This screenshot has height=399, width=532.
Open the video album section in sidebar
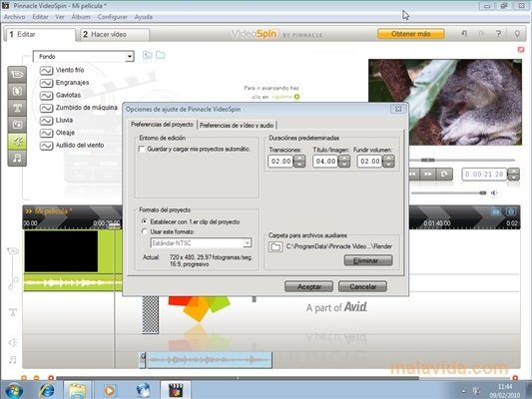(x=17, y=74)
